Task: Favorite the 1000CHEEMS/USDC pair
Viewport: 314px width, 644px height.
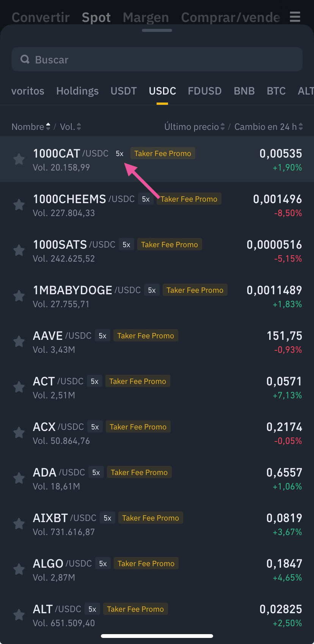Action: (x=19, y=205)
